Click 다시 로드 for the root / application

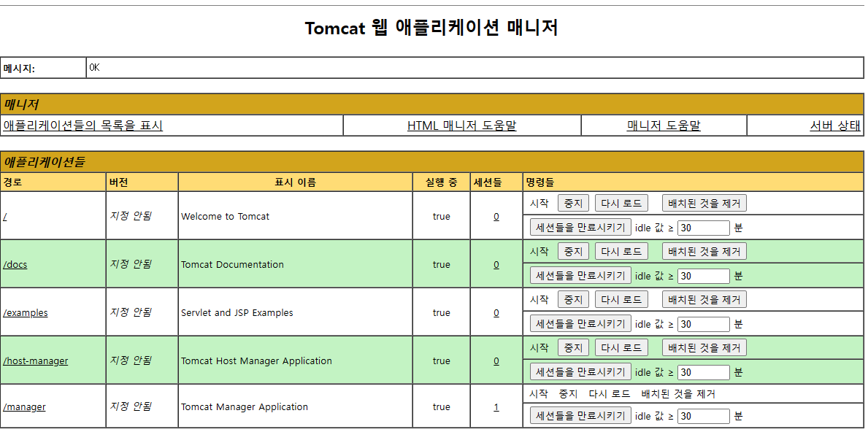[x=621, y=203]
